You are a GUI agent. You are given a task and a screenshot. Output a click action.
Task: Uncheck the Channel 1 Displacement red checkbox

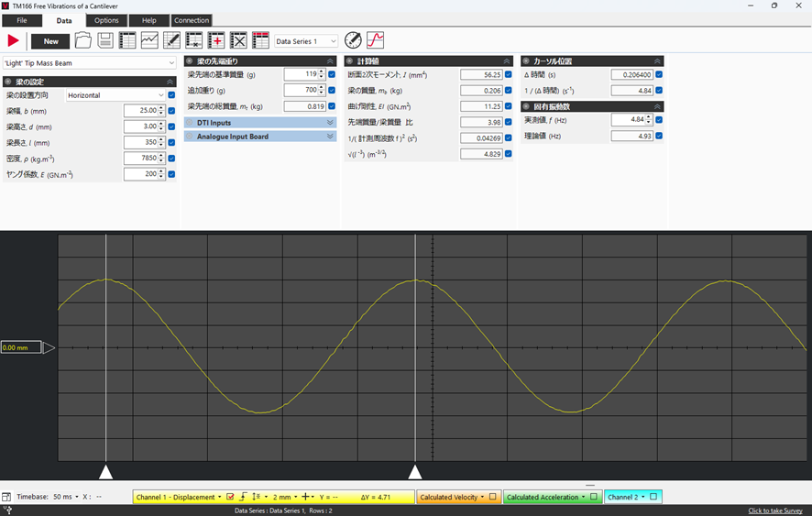click(x=230, y=497)
